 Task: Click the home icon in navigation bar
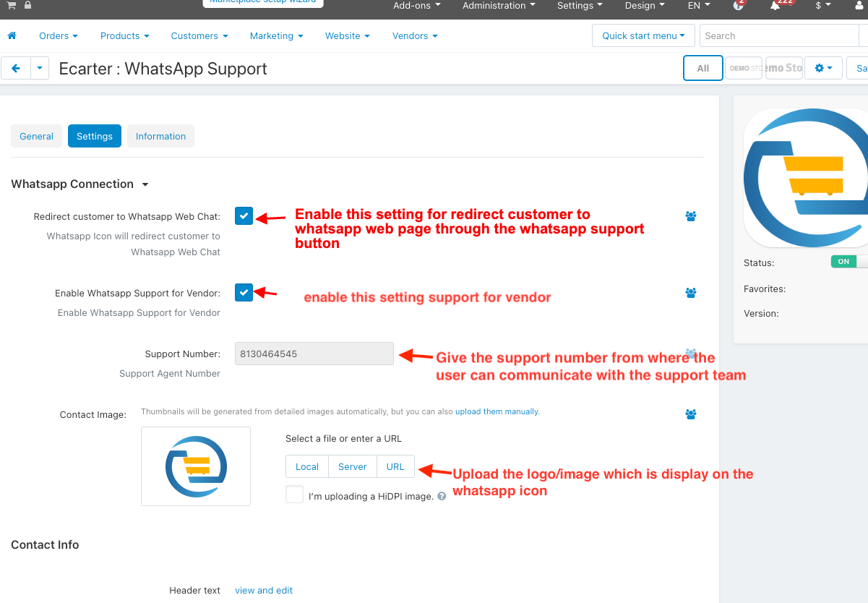[x=12, y=35]
